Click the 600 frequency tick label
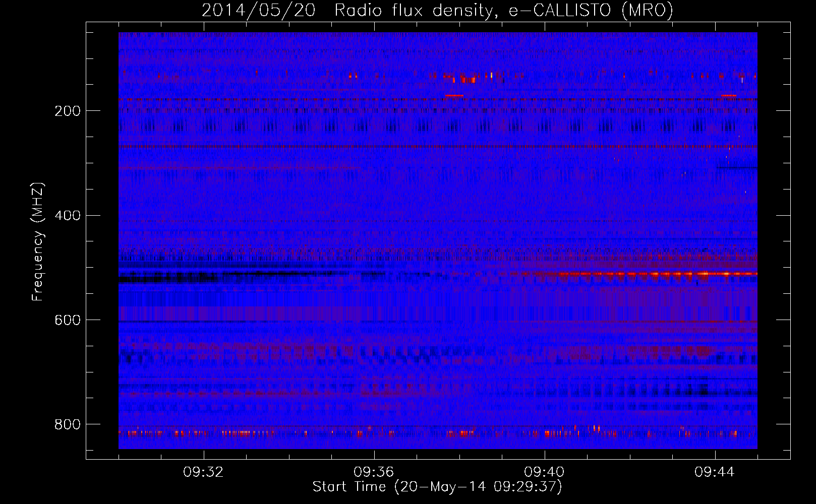 point(68,320)
